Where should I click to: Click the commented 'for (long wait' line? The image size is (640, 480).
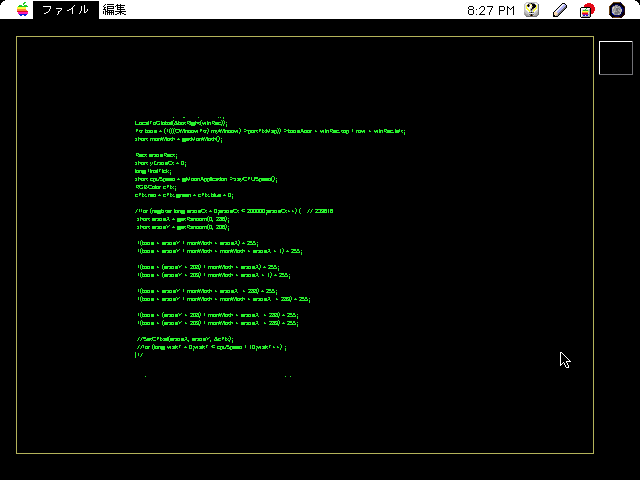click(x=212, y=347)
